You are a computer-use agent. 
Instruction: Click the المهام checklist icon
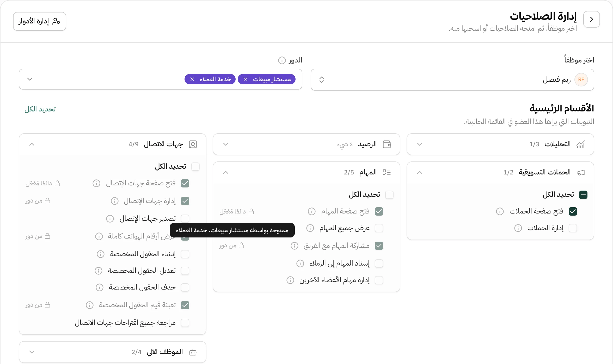(387, 172)
